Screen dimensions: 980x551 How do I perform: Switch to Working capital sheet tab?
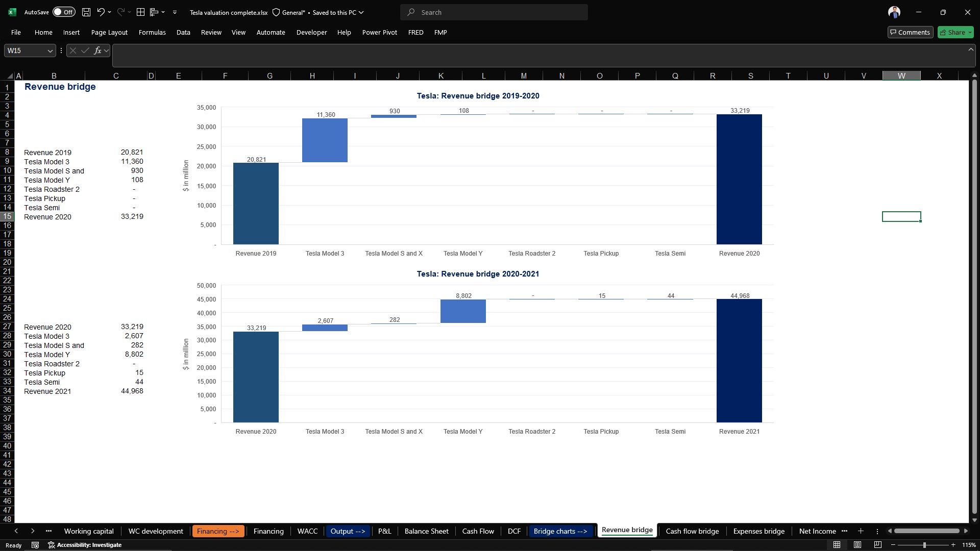[x=89, y=531]
